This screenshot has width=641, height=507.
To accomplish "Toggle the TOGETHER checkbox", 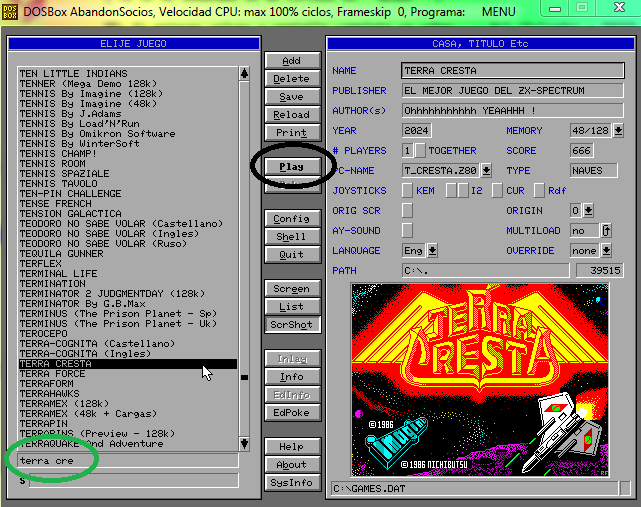I will (420, 150).
